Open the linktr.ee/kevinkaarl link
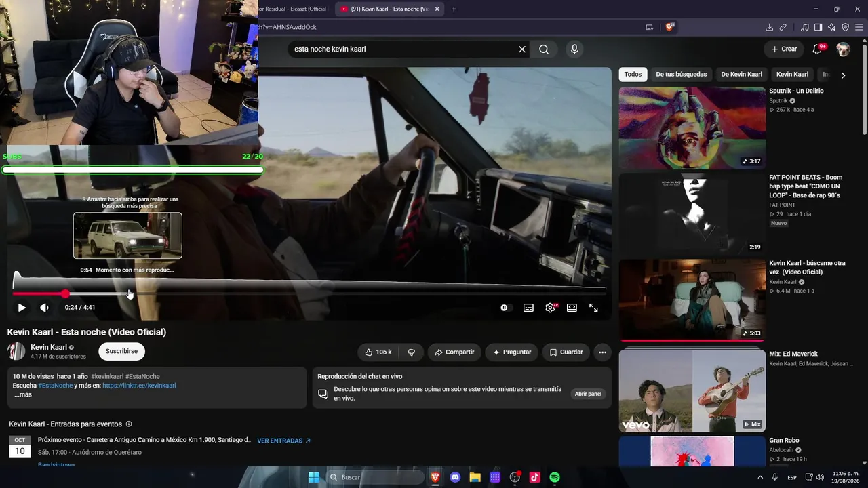 (x=139, y=386)
